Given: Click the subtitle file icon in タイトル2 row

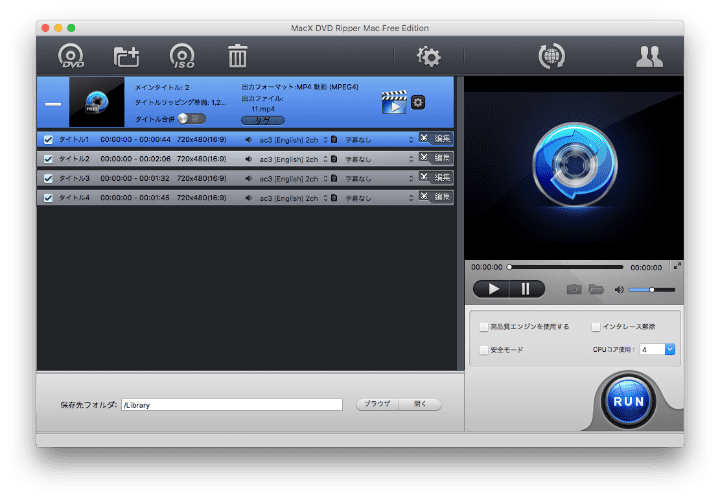Looking at the screenshot, I should tap(334, 159).
